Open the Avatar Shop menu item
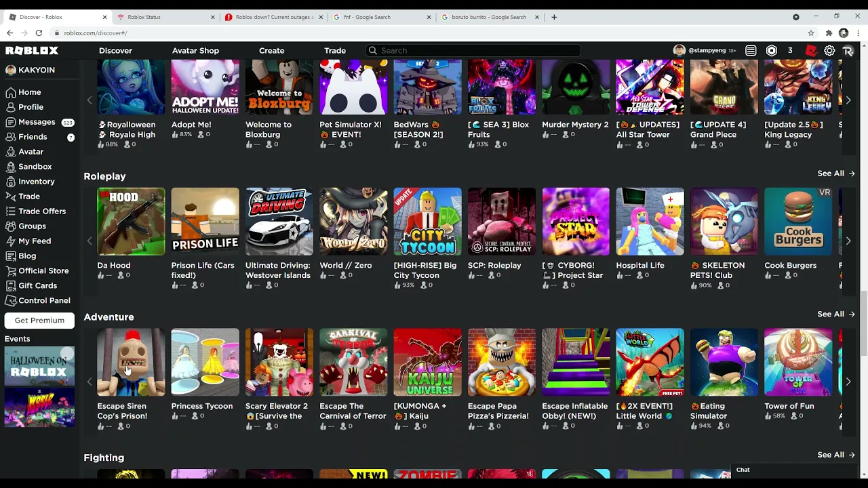The width and height of the screenshot is (868, 488). (195, 51)
